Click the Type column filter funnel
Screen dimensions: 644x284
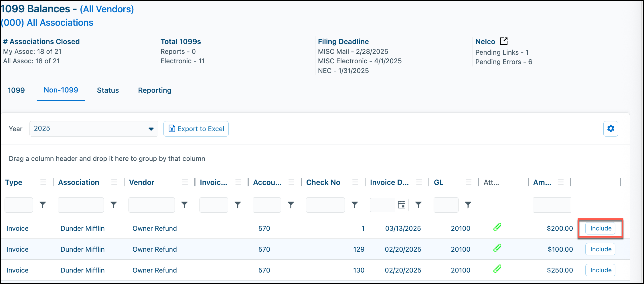point(43,205)
